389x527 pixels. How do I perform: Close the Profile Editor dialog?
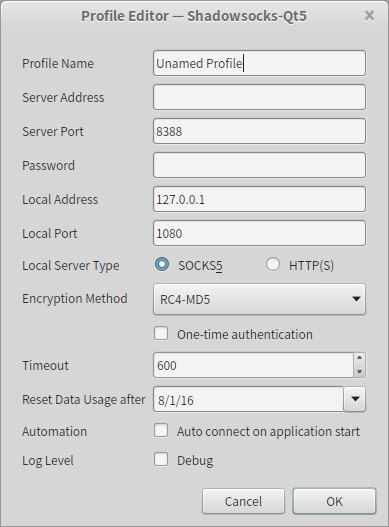369,15
